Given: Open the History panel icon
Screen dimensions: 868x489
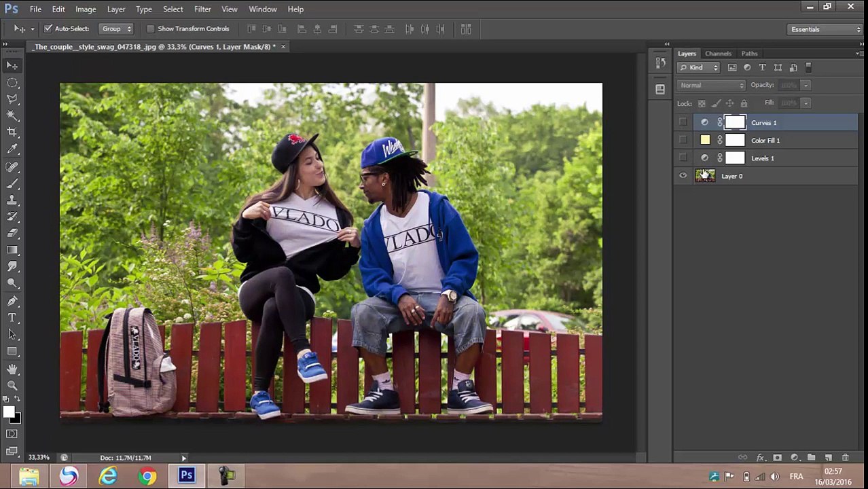Looking at the screenshot, I should [x=660, y=63].
